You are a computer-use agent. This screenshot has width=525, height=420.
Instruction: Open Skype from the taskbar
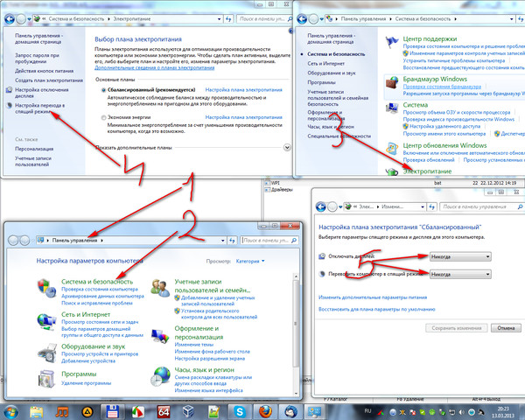pos(240,411)
